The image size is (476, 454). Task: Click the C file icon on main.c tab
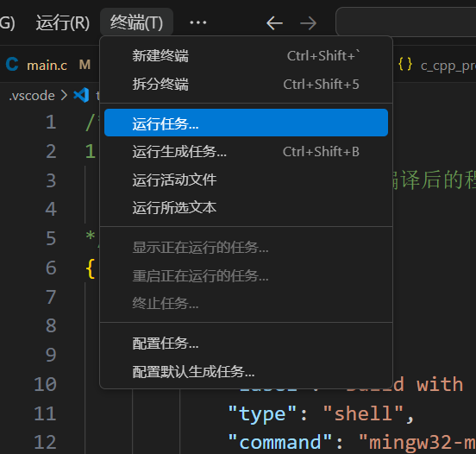[x=12, y=65]
